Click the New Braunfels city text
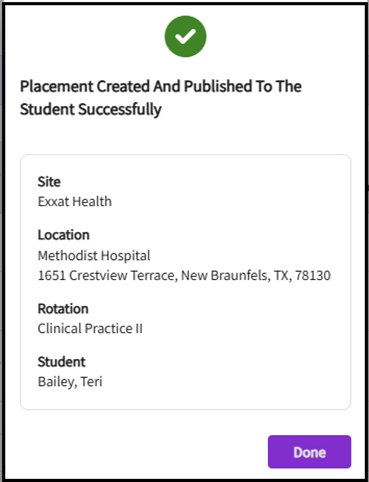 pos(225,276)
